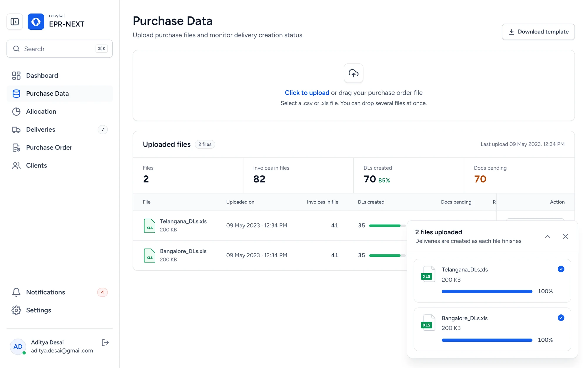Collapse the files uploaded popup
588x368 pixels.
pyautogui.click(x=547, y=236)
